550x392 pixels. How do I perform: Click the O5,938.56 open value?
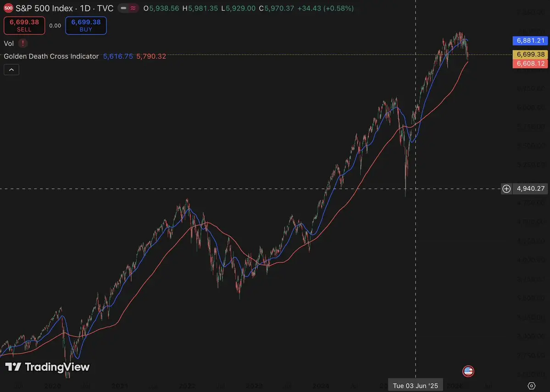[161, 8]
